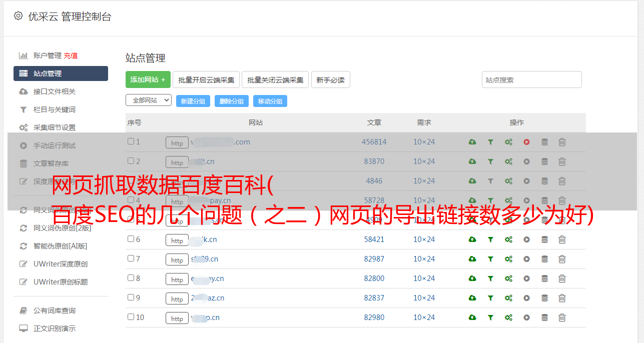The height and width of the screenshot is (343, 644).
Task: Open article database icon for site row 1
Action: point(544,142)
